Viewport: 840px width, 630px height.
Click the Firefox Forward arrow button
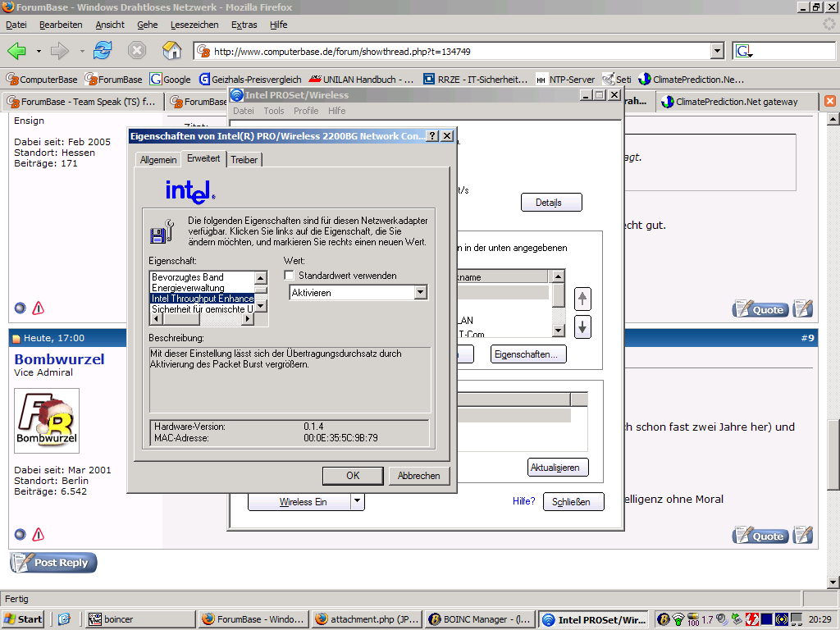[59, 52]
